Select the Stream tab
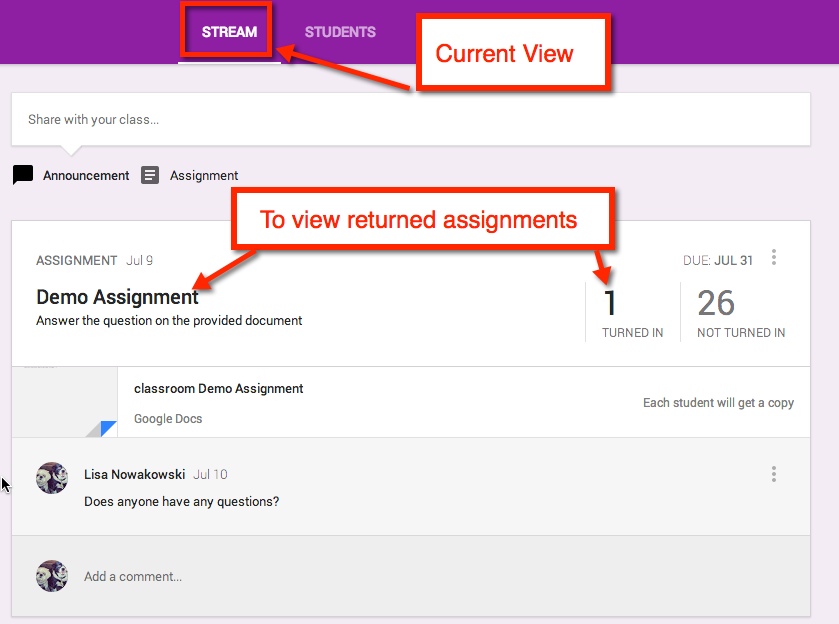 click(229, 32)
